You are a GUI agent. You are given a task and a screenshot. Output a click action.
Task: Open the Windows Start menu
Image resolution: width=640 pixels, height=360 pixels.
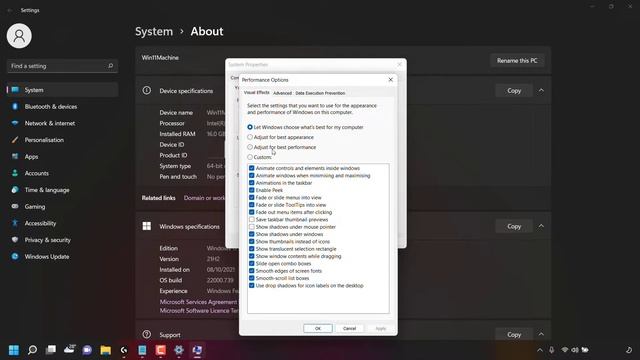pyautogui.click(x=14, y=350)
